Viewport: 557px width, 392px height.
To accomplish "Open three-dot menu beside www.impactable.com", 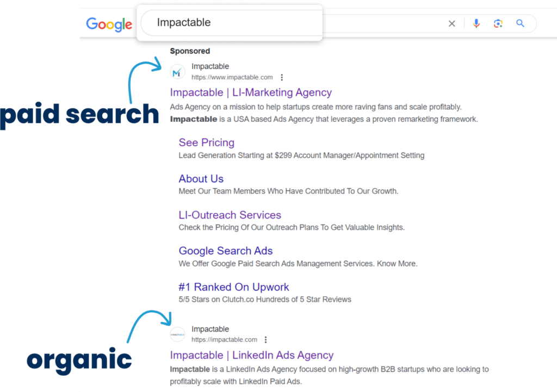I will point(282,77).
